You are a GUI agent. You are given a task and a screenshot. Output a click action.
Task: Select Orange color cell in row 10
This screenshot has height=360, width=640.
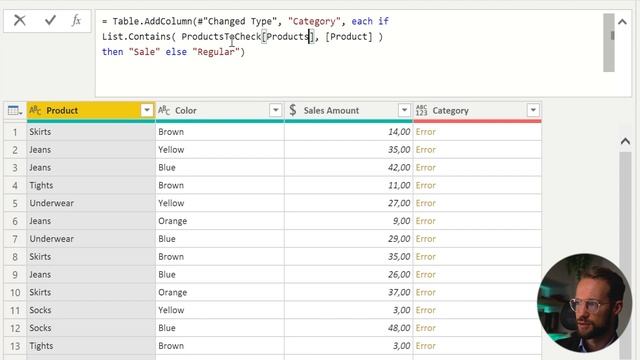click(x=220, y=292)
